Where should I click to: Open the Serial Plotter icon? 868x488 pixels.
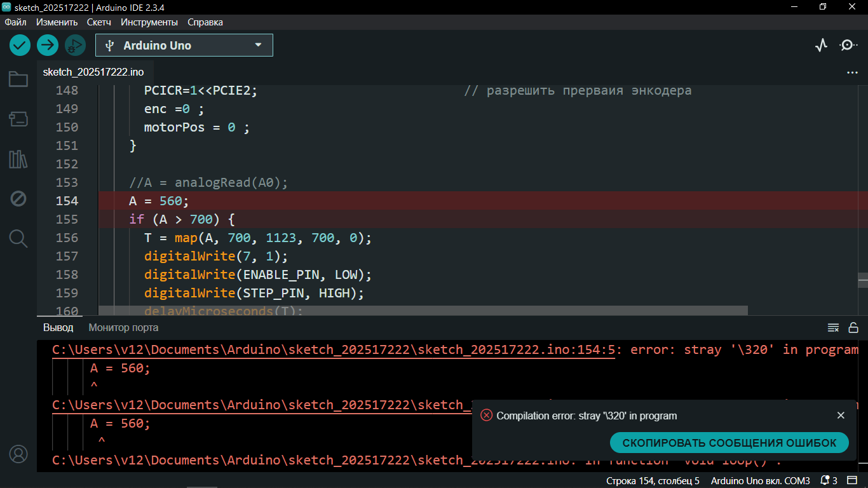coord(822,45)
